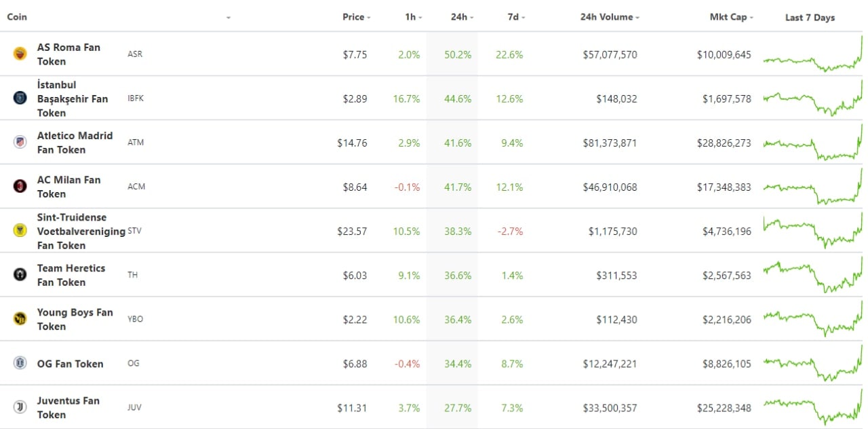The height and width of the screenshot is (429, 868).
Task: Click the ACM ticker symbol
Action: (x=136, y=187)
